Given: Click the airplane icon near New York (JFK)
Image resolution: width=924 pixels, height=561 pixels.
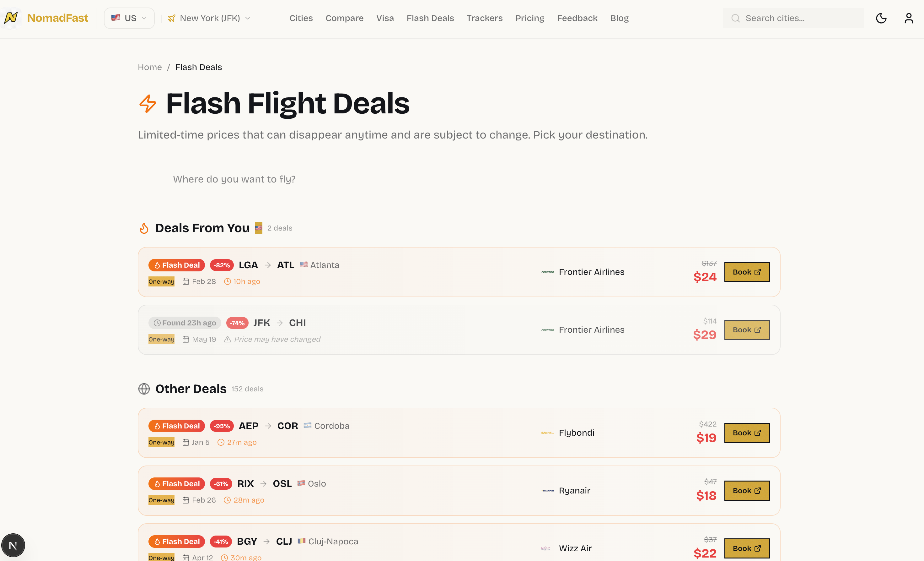Looking at the screenshot, I should coord(171,18).
